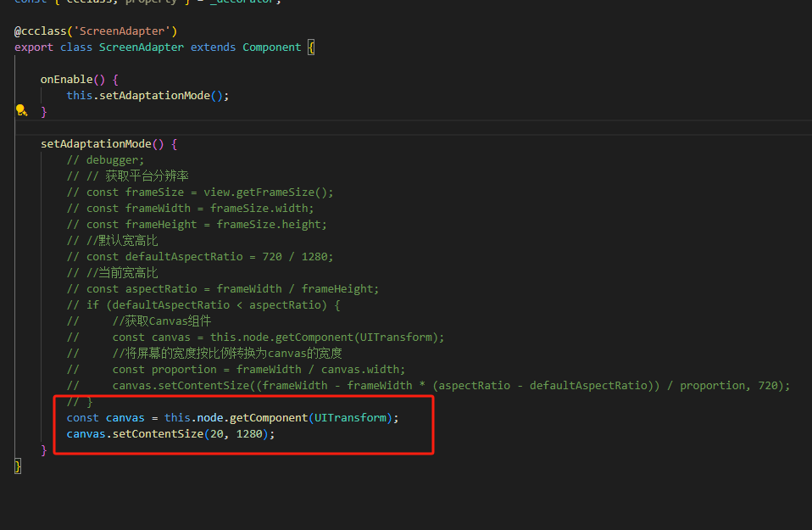Click the commented 'canvas.setContentSize((frameWidth' line
812x530 pixels.
428,385
